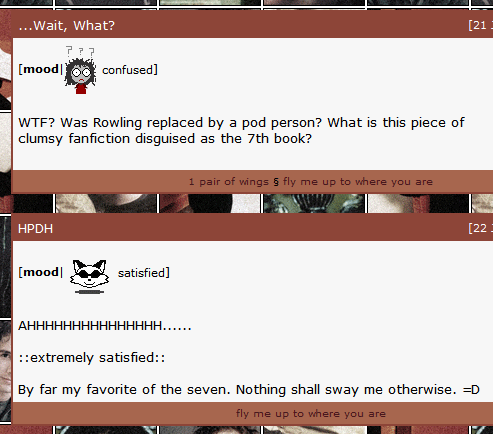Click the 'AHHHHHHHHHHHHHHH......' line
This screenshot has height=434, width=493.
[105, 326]
